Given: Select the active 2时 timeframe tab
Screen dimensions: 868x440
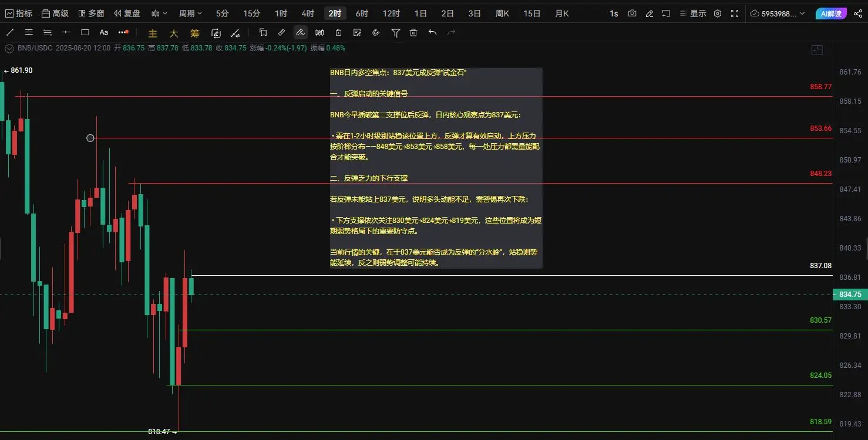Looking at the screenshot, I should click(x=335, y=13).
